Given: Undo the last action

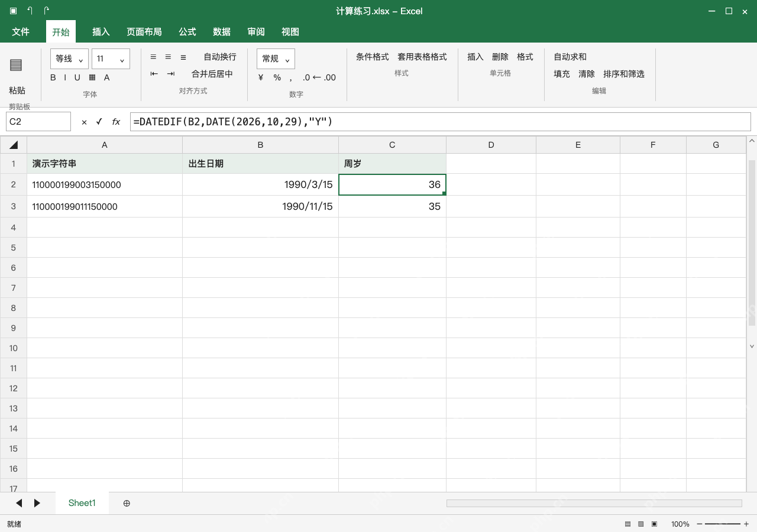Looking at the screenshot, I should (x=30, y=11).
